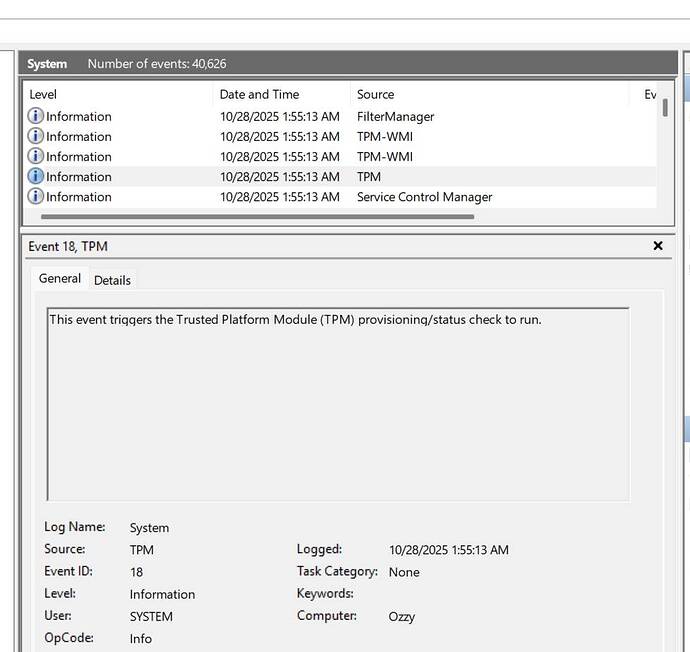The image size is (690, 652).
Task: Click the Event ID value 18
Action: click(x=136, y=572)
